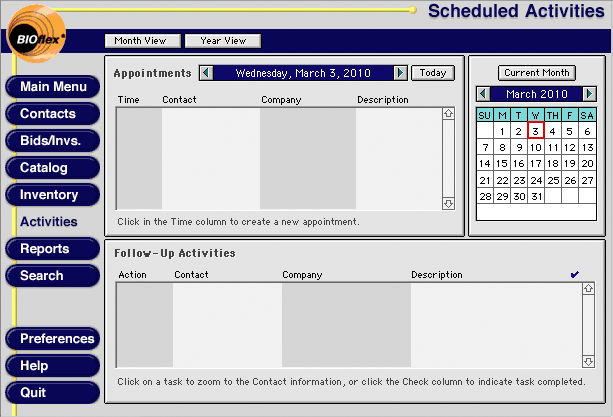Click Appointments list scroll up arrow
The image size is (613, 417).
448,114
